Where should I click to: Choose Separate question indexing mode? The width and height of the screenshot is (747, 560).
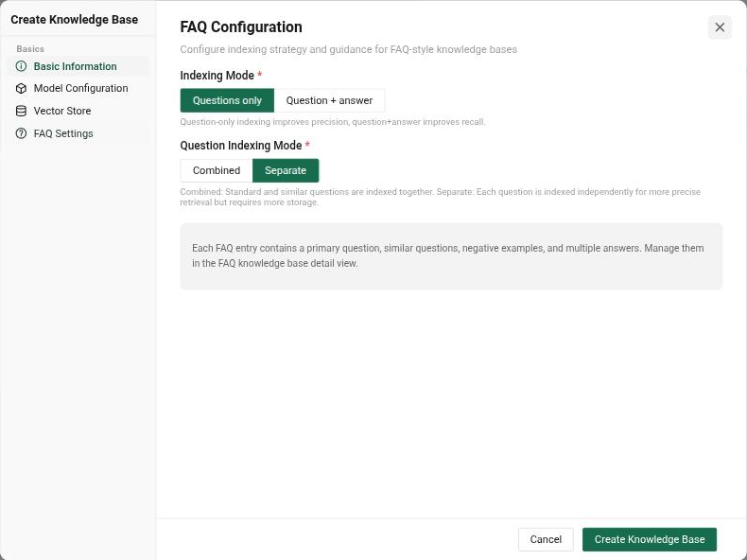point(286,170)
